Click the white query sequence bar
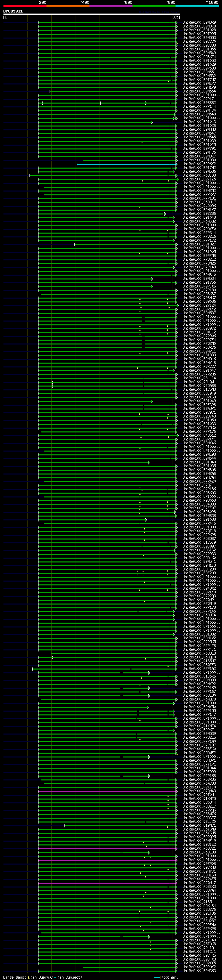The width and height of the screenshot is (222, 980). pos(92,15)
